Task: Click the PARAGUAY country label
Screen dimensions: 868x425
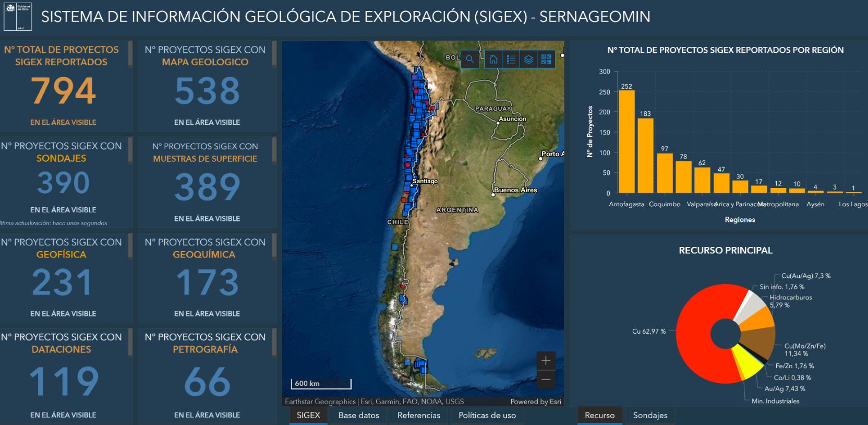Action: tap(493, 109)
